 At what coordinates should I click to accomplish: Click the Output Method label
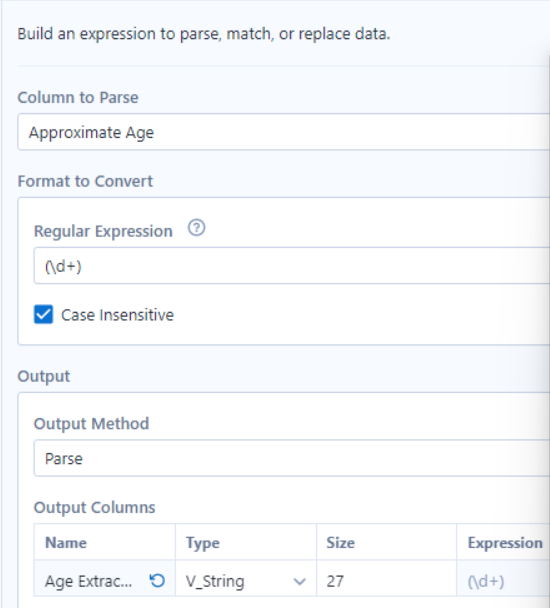point(92,423)
